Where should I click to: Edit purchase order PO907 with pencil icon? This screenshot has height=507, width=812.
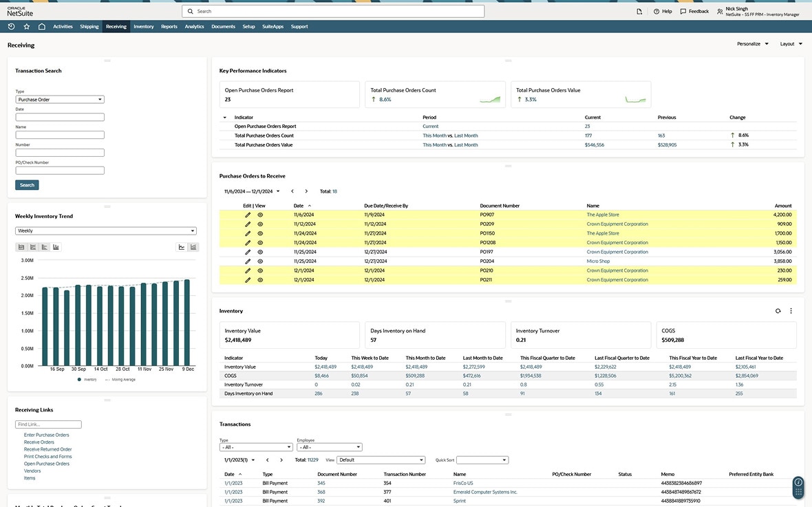click(x=248, y=215)
